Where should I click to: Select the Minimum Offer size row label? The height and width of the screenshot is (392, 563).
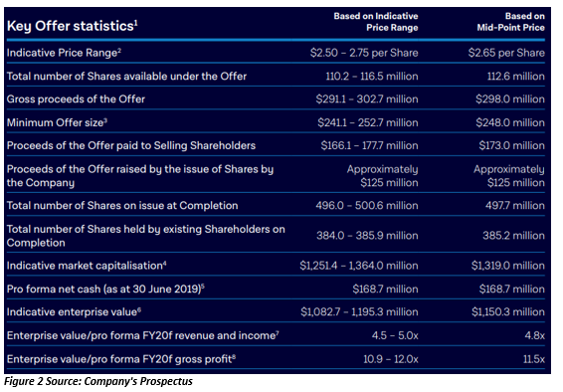point(57,122)
